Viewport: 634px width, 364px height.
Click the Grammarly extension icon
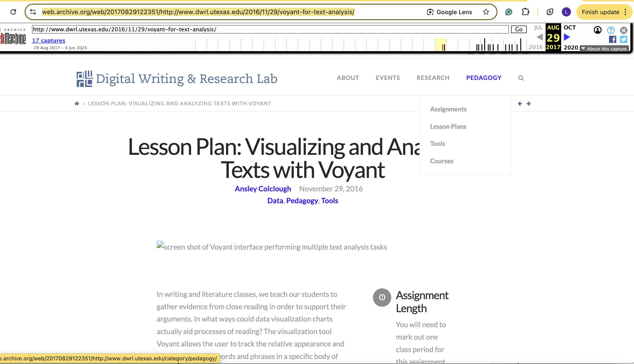(x=508, y=12)
